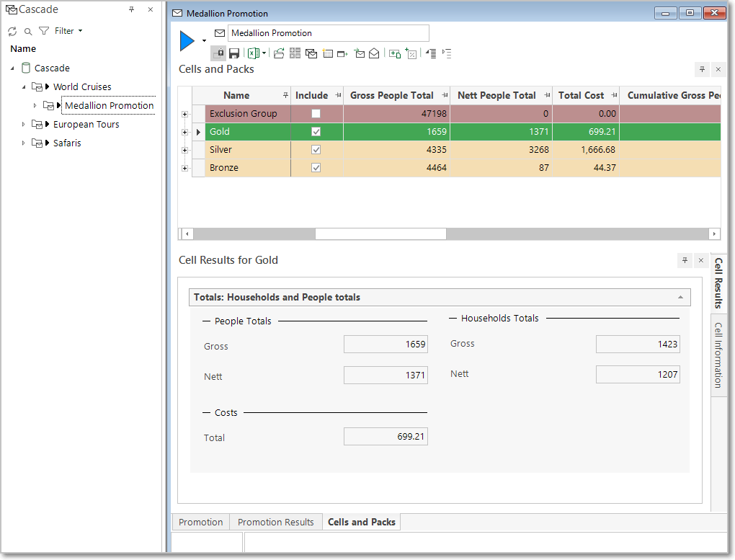Pin the Cells and Packs panel

click(702, 69)
